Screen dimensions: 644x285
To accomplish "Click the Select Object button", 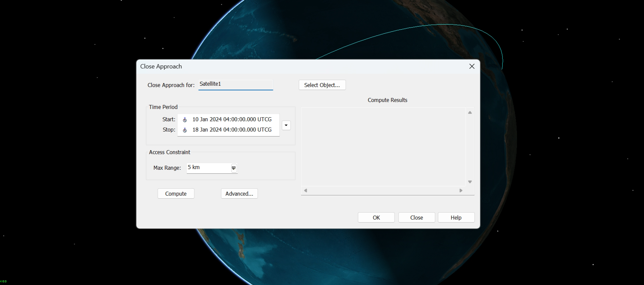I will (x=322, y=85).
